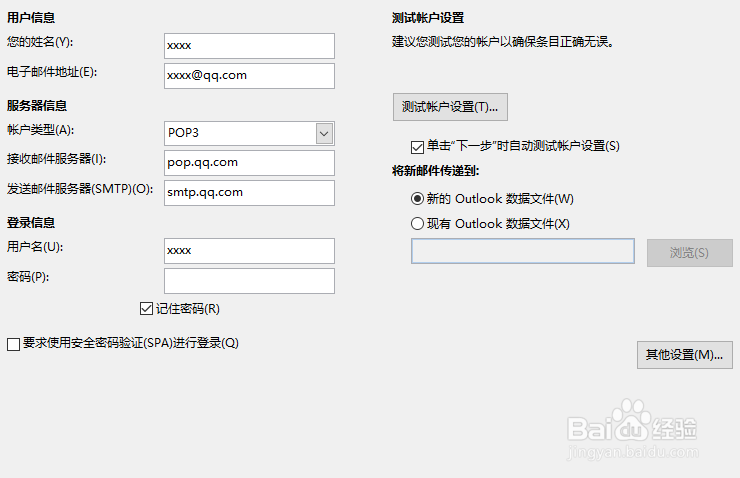Open the 帐户类型 POP3 dropdown arrow
Image resolution: width=740 pixels, height=478 pixels.
coord(324,134)
